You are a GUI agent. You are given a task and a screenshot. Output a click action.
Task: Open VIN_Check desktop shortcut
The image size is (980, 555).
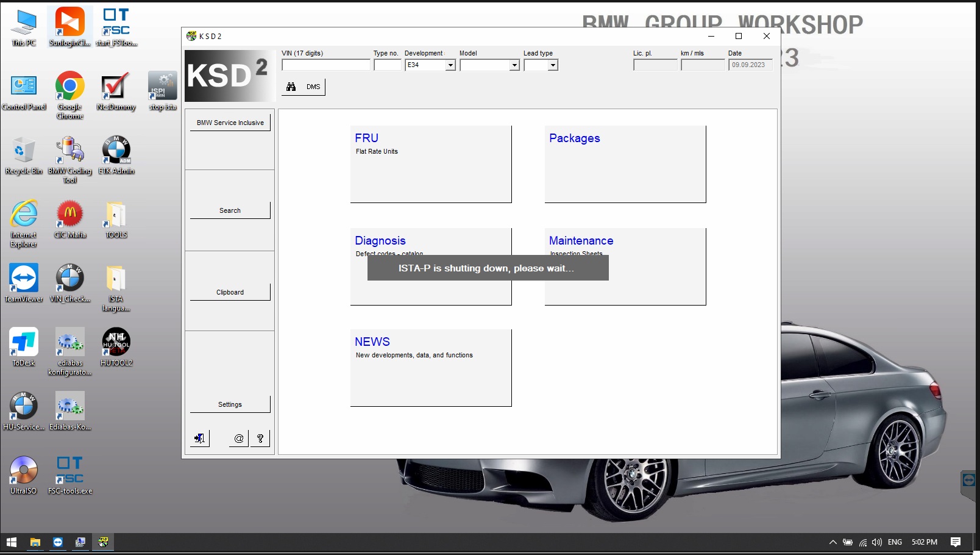click(x=70, y=284)
